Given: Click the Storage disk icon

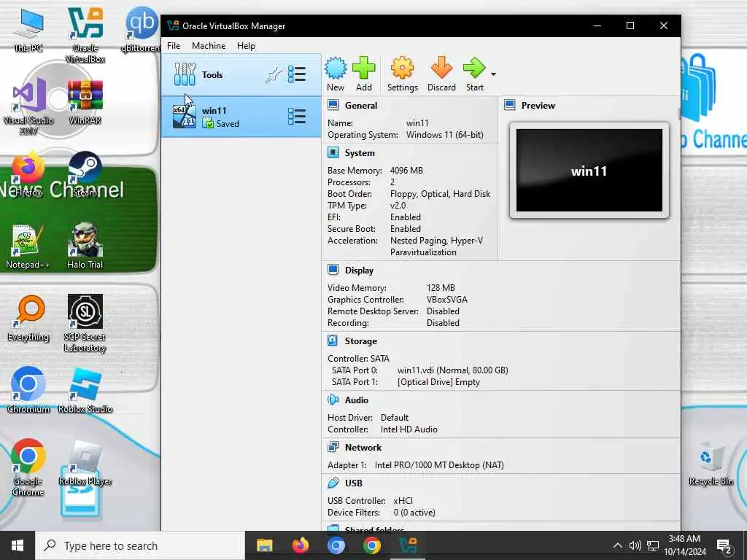Looking at the screenshot, I should (333, 341).
